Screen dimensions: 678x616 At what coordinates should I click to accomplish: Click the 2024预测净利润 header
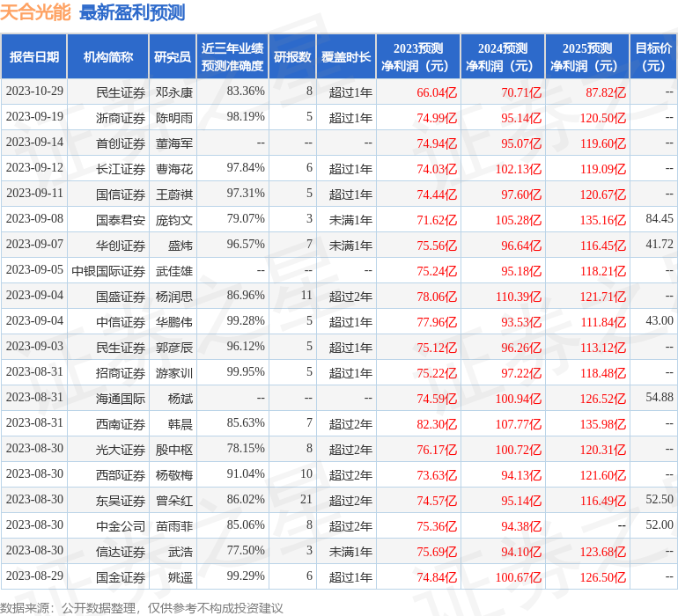click(x=503, y=56)
